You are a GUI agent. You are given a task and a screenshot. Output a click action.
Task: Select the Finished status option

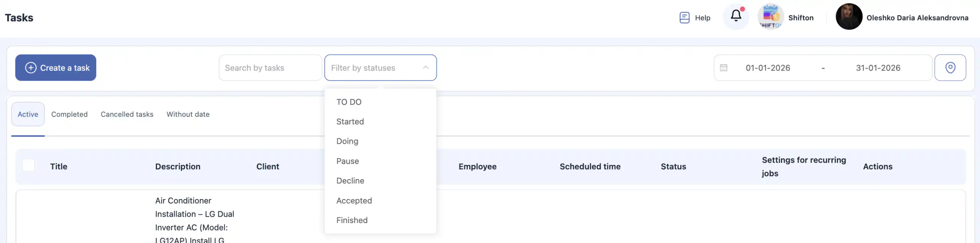(x=352, y=220)
